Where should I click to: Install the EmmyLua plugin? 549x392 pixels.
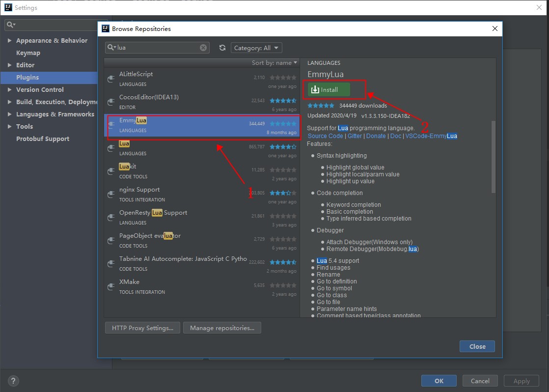pos(329,90)
